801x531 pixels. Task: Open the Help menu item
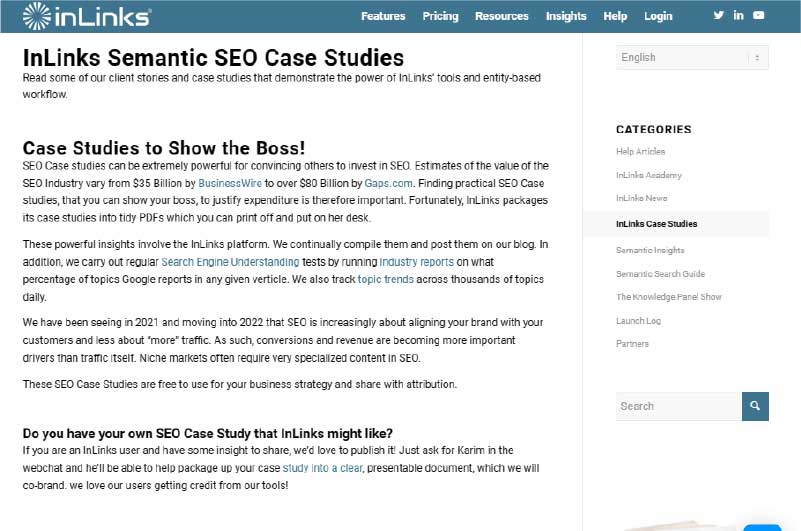pyautogui.click(x=615, y=16)
